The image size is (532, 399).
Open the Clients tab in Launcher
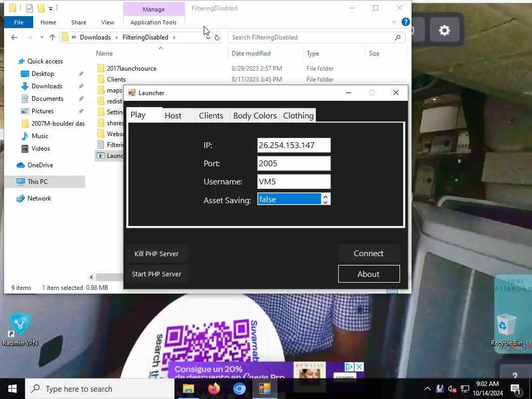pyautogui.click(x=212, y=115)
